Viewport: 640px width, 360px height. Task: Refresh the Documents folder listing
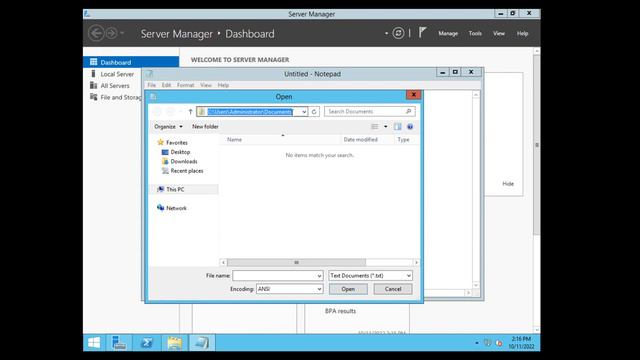pyautogui.click(x=314, y=111)
